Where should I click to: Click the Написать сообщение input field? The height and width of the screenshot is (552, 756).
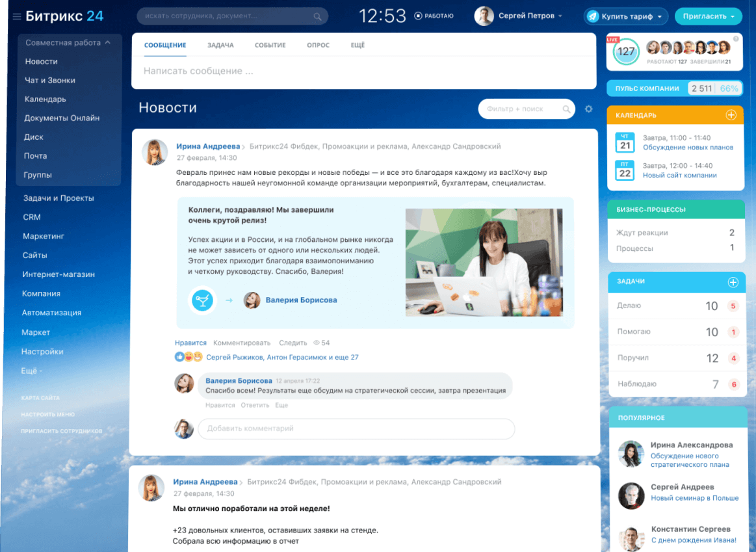click(364, 72)
